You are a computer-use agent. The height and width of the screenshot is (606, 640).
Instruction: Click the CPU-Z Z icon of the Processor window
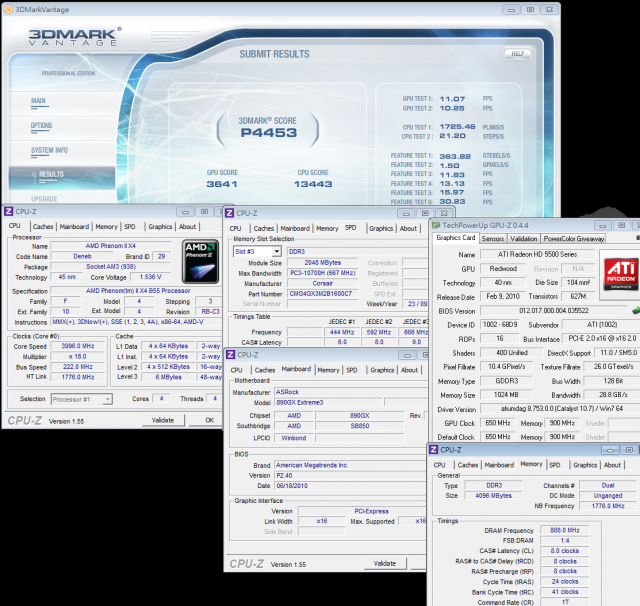point(8,211)
